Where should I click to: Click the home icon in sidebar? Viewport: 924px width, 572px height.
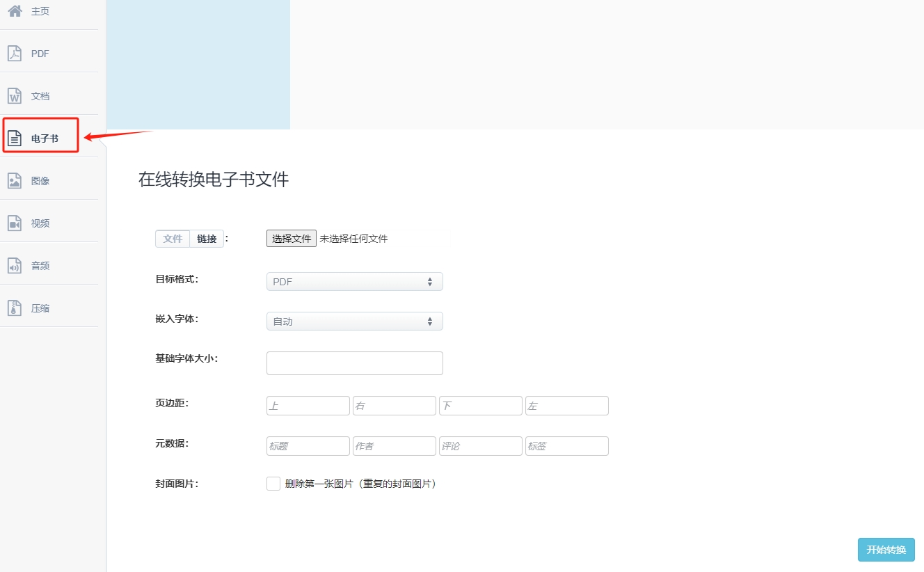15,11
